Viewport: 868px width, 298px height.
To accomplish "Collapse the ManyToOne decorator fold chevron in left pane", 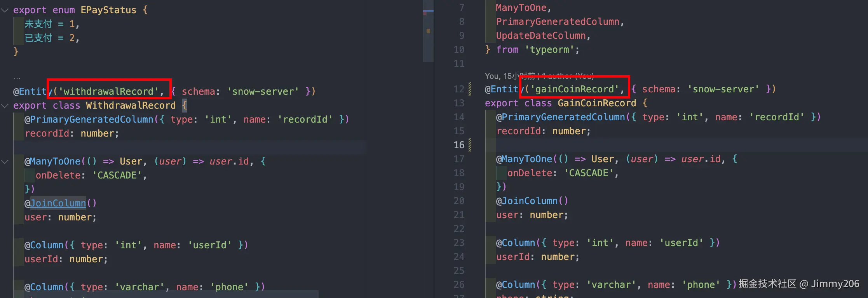I will 5,161.
